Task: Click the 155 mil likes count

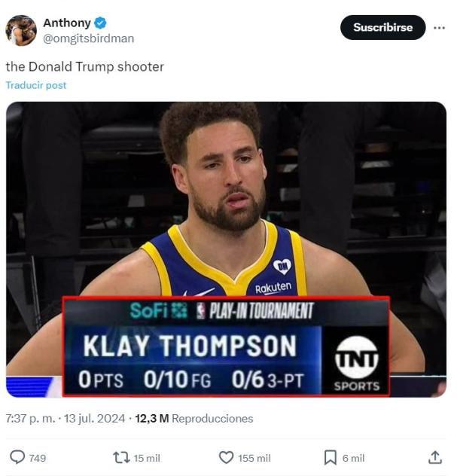Action: 254,458
